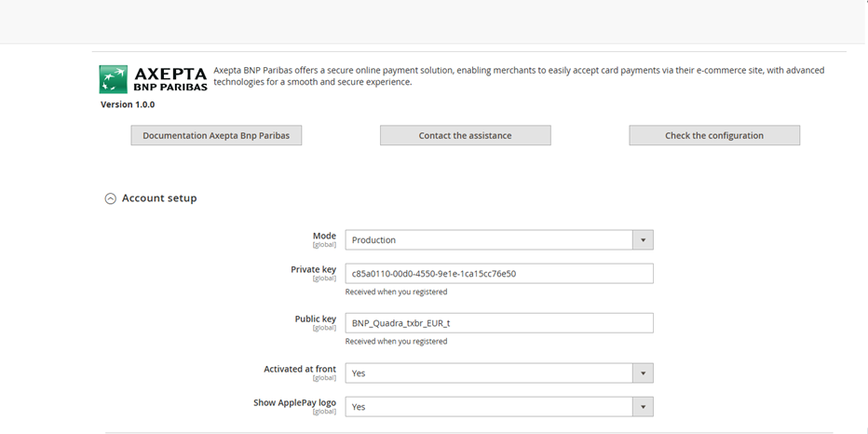Viewport: 868px width, 434px height.
Task: Click the Mode field label
Action: click(324, 237)
